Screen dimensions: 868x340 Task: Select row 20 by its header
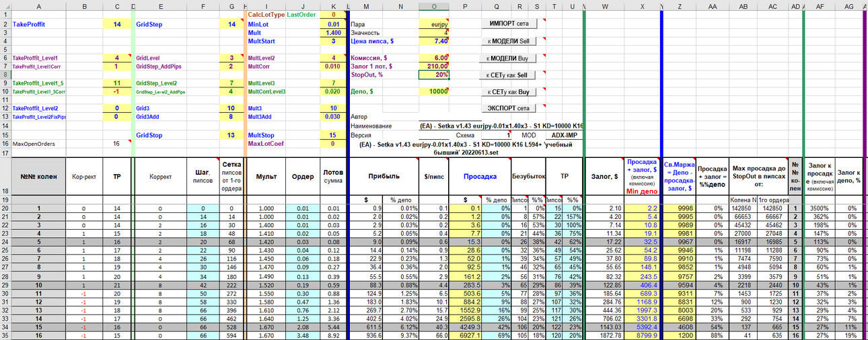point(5,208)
